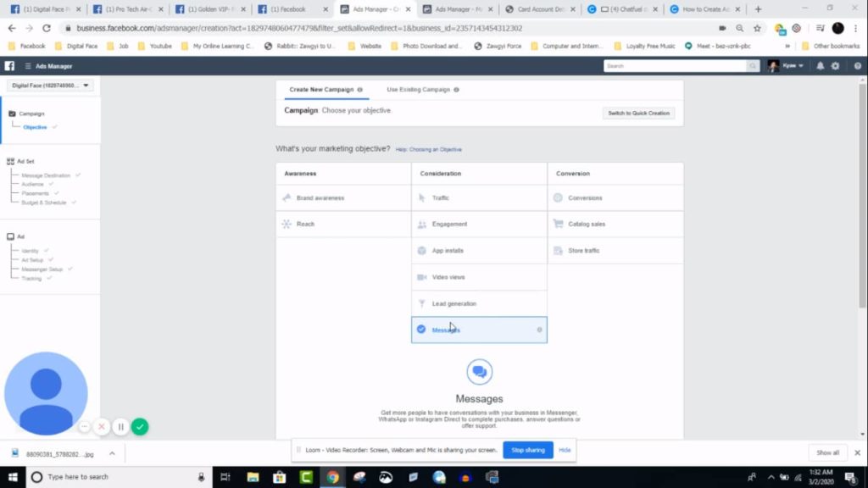Pause the Loom recording
This screenshot has height=488, width=868.
coord(120,427)
